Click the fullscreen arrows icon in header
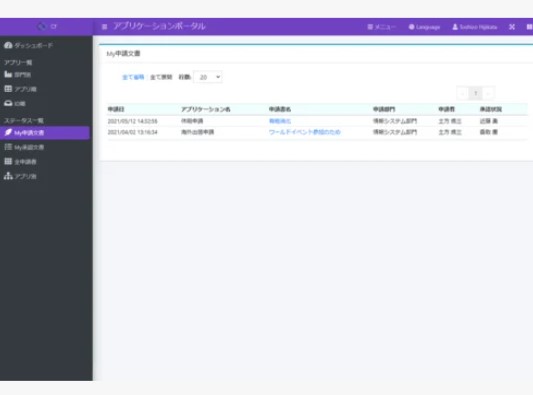 click(512, 27)
